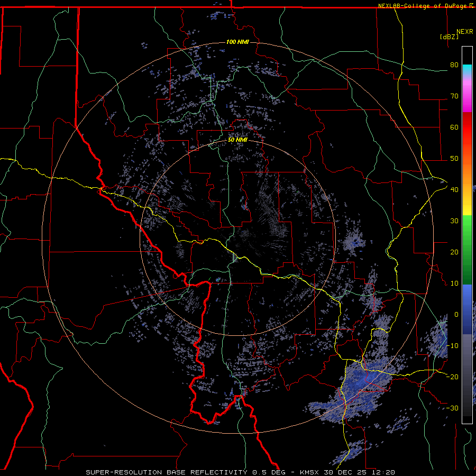
Task: Click the 60 value on the dBZ scale
Action: tap(454, 127)
